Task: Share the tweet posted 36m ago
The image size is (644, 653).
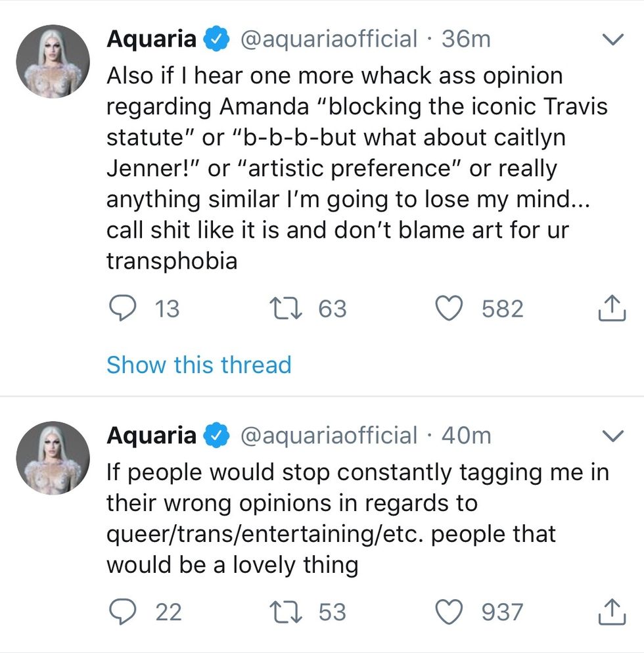Action: [612, 309]
